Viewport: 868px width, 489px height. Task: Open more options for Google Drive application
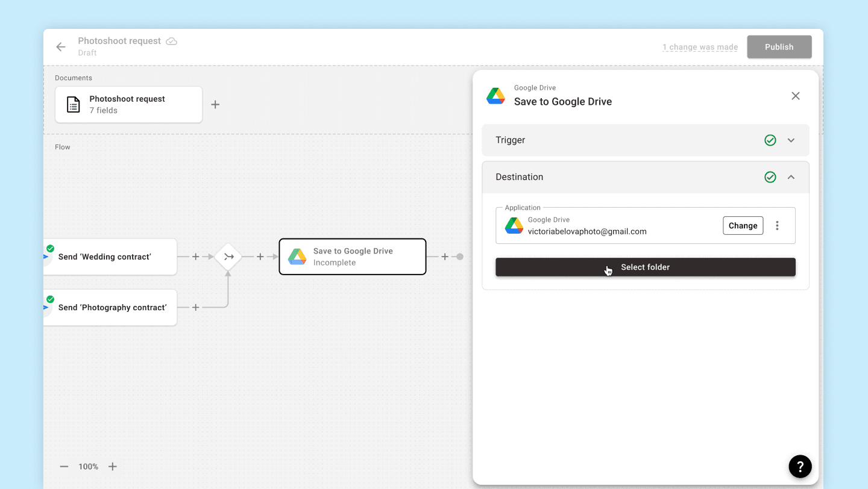pyautogui.click(x=778, y=225)
